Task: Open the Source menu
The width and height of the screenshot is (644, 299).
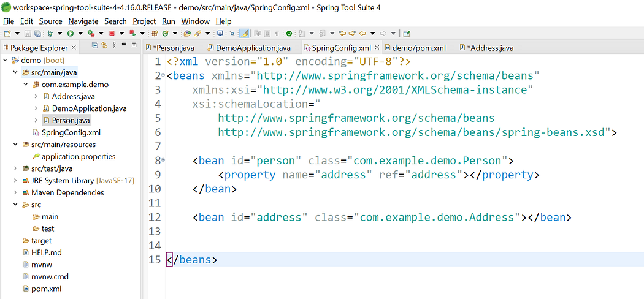Action: point(50,21)
